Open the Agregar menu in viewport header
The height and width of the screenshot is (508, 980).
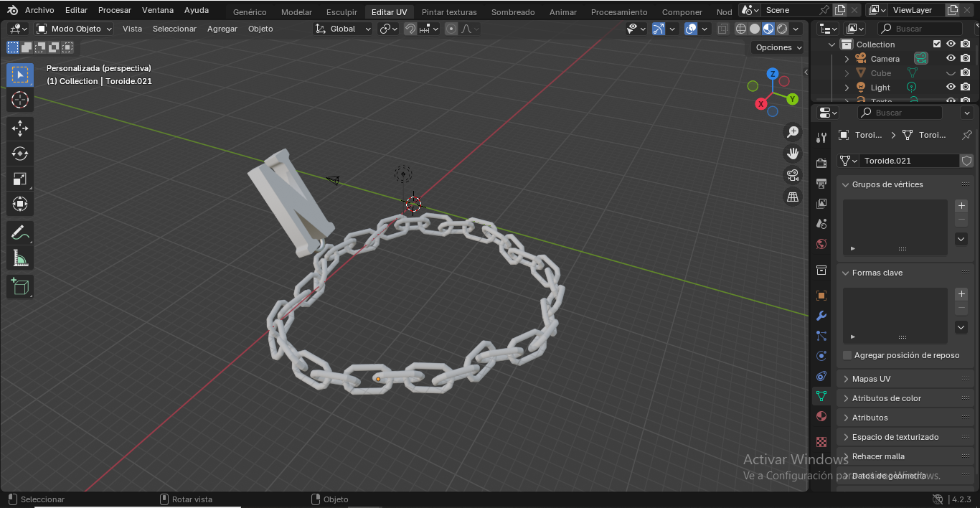[222, 29]
